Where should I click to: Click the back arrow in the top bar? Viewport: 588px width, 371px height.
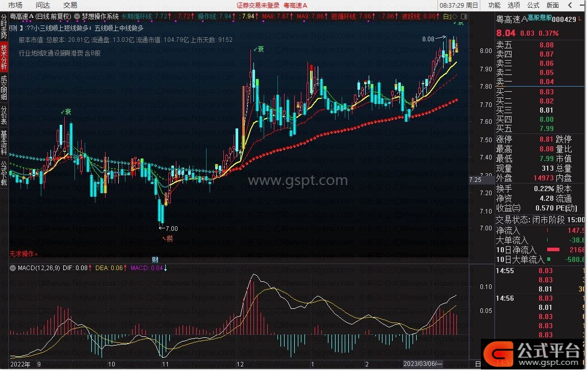570,5
